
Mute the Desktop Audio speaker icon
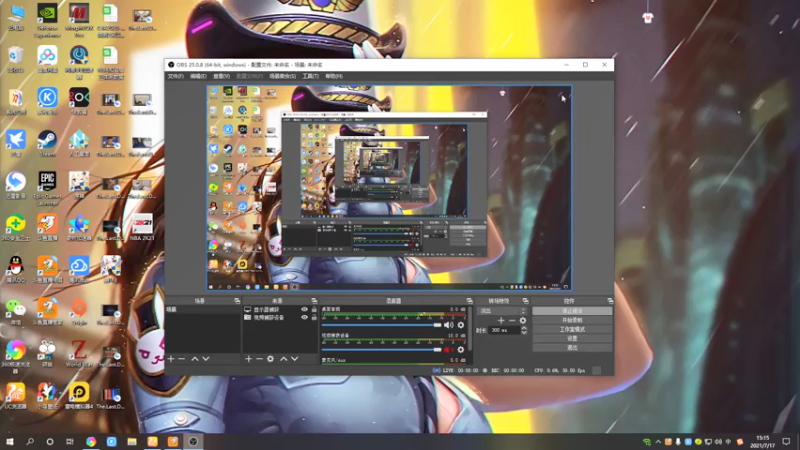[448, 325]
